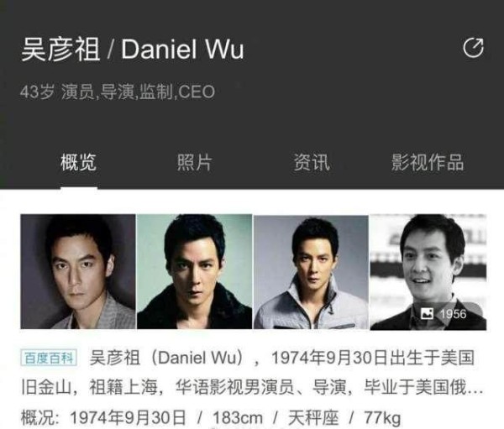Open first photo with gray striped jacket
The image size is (504, 429).
pyautogui.click(x=78, y=271)
